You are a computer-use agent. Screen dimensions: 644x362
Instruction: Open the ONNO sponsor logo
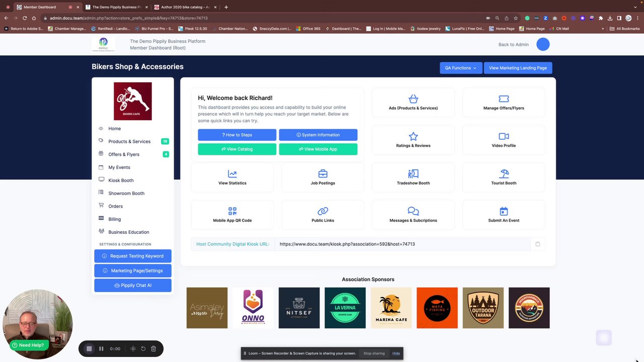click(253, 308)
